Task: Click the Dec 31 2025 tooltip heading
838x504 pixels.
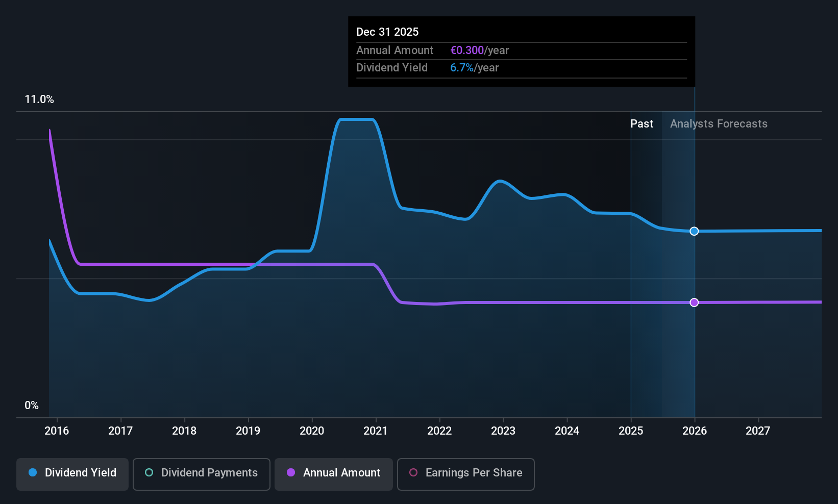Action: click(387, 32)
